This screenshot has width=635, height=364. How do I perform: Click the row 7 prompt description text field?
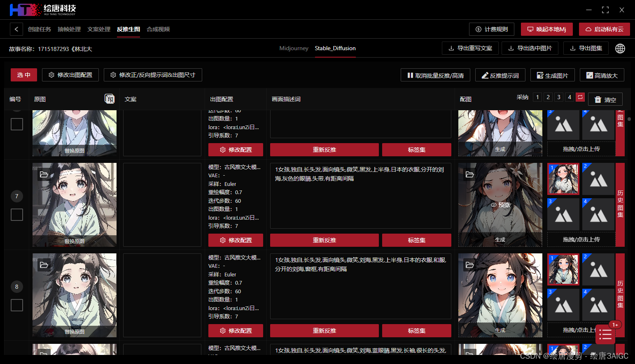pos(361,196)
